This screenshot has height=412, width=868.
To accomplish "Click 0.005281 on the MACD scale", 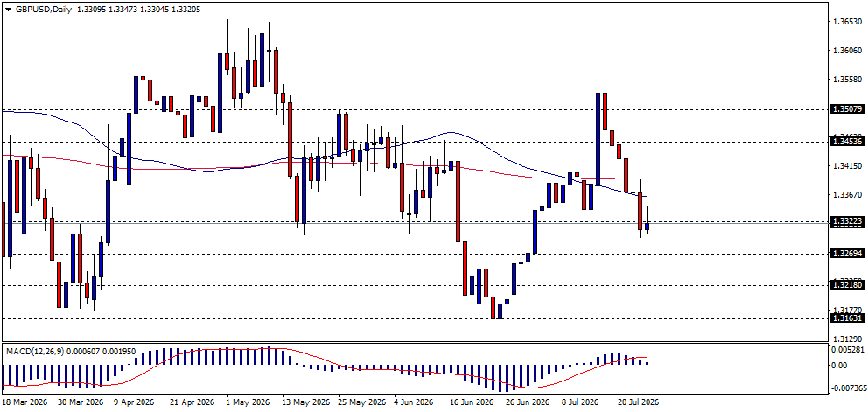I will [x=848, y=349].
